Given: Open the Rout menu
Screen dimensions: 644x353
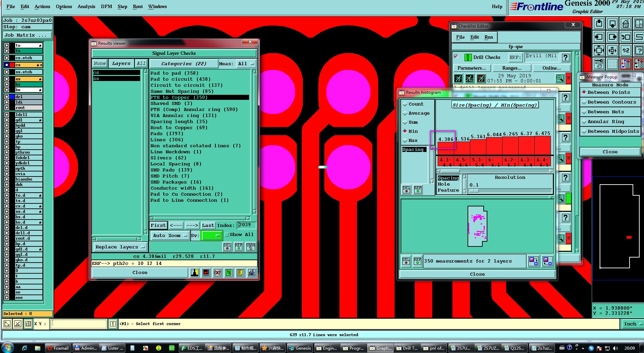Looking at the screenshot, I should (x=138, y=6).
